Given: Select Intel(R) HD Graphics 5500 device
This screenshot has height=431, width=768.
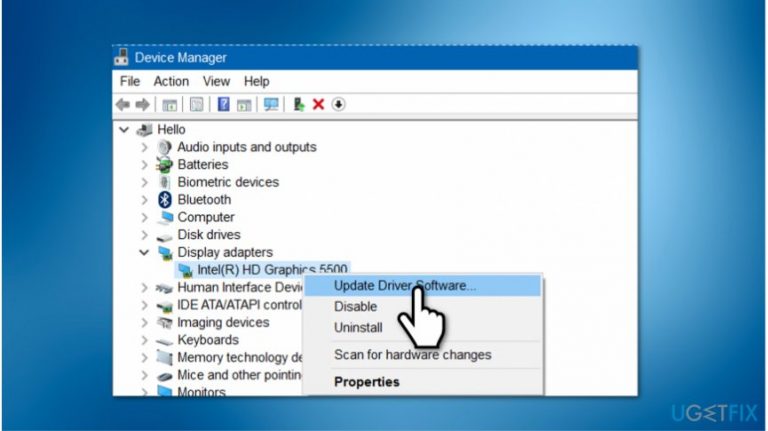Looking at the screenshot, I should [x=272, y=270].
